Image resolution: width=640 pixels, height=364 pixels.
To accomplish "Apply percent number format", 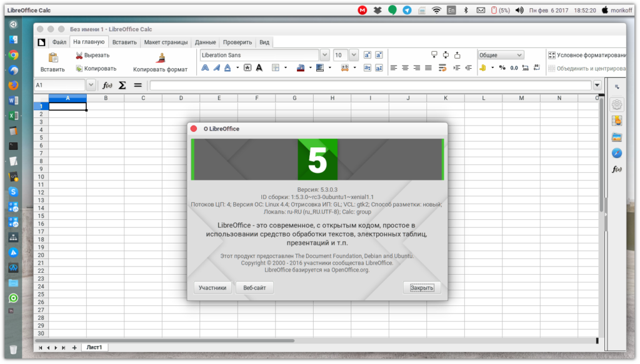I will (502, 68).
